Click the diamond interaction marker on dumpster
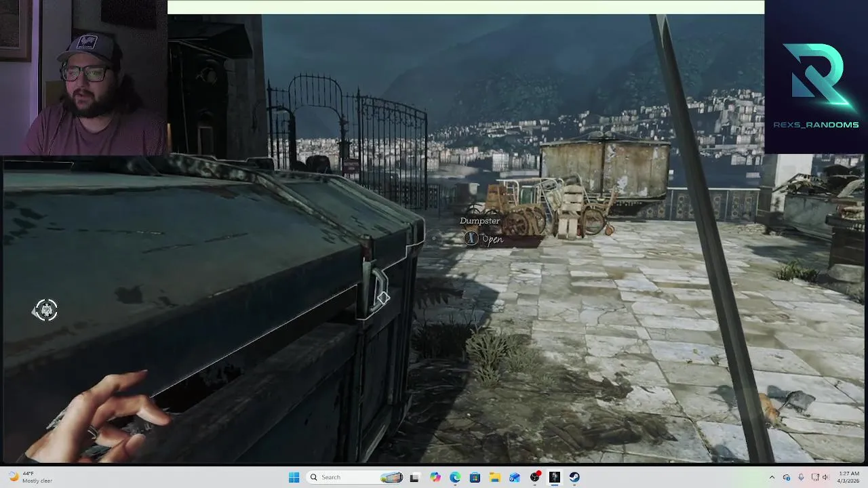 point(383,298)
